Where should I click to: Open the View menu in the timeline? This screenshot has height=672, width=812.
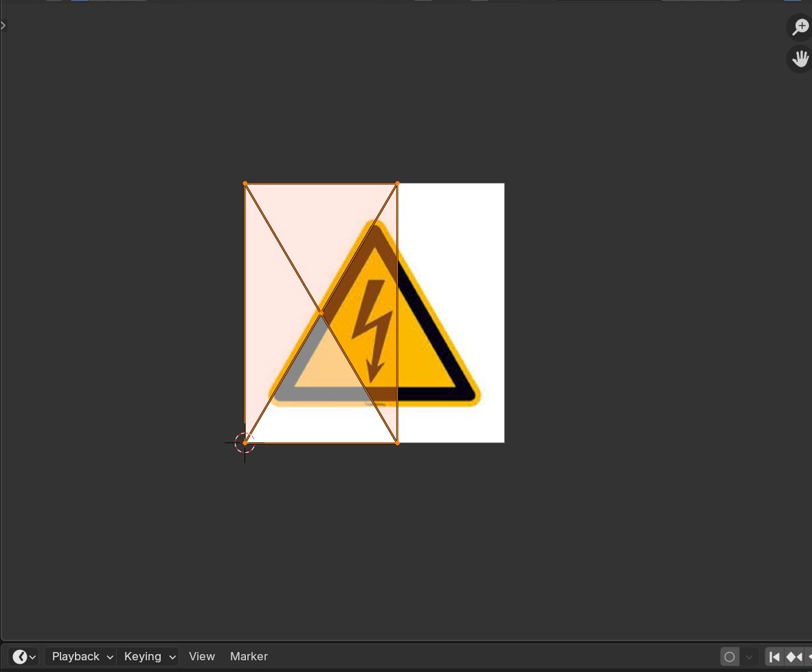coord(201,656)
